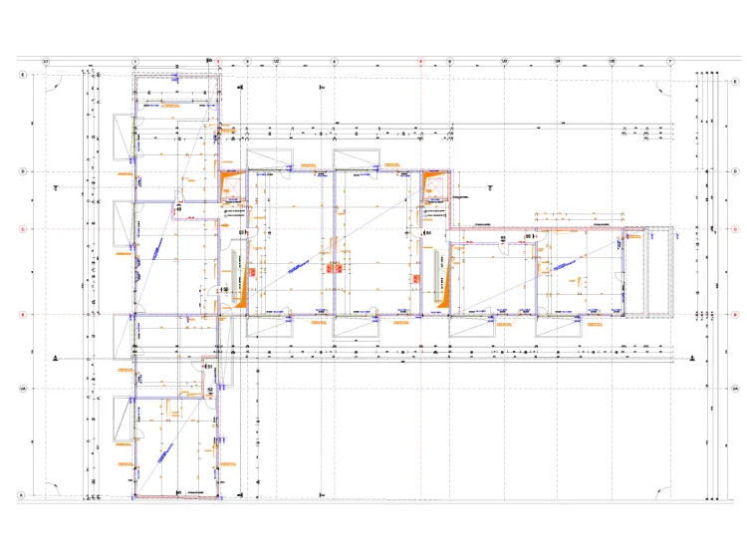Select the red grid bubble 2 at top

219,62
